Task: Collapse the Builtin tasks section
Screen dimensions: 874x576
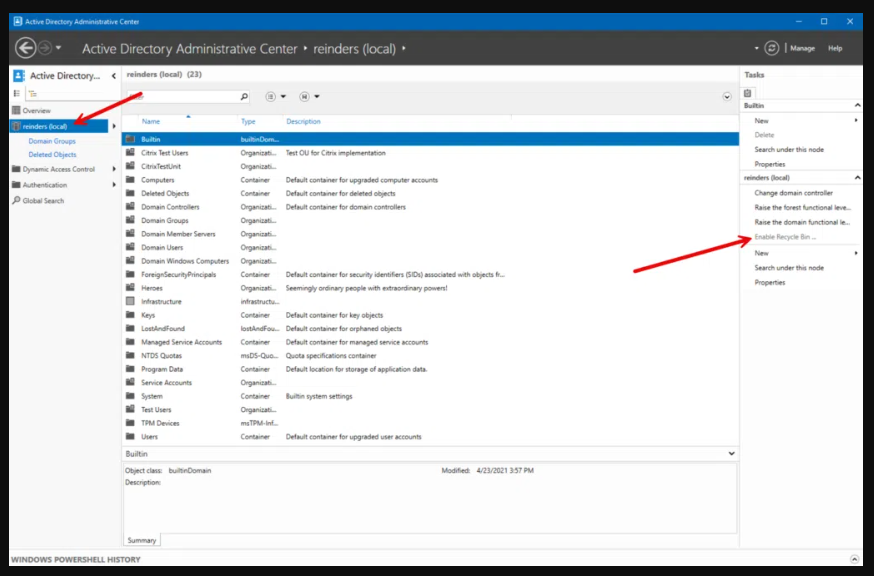Action: (x=856, y=105)
